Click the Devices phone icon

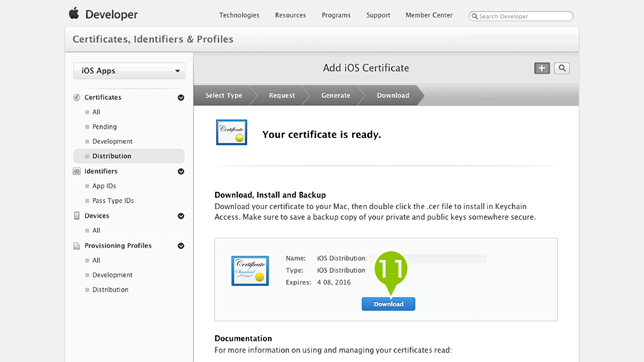coord(76,216)
